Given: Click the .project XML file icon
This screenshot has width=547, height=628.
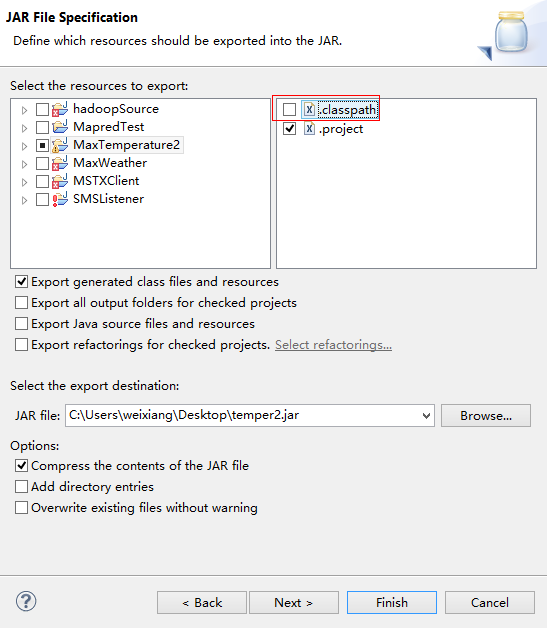Looking at the screenshot, I should click(x=309, y=129).
